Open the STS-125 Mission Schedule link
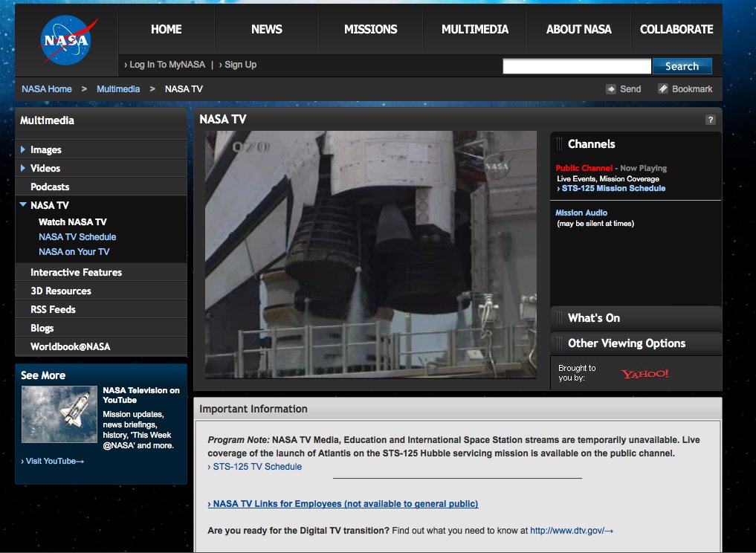The image size is (756, 553). [x=613, y=189]
